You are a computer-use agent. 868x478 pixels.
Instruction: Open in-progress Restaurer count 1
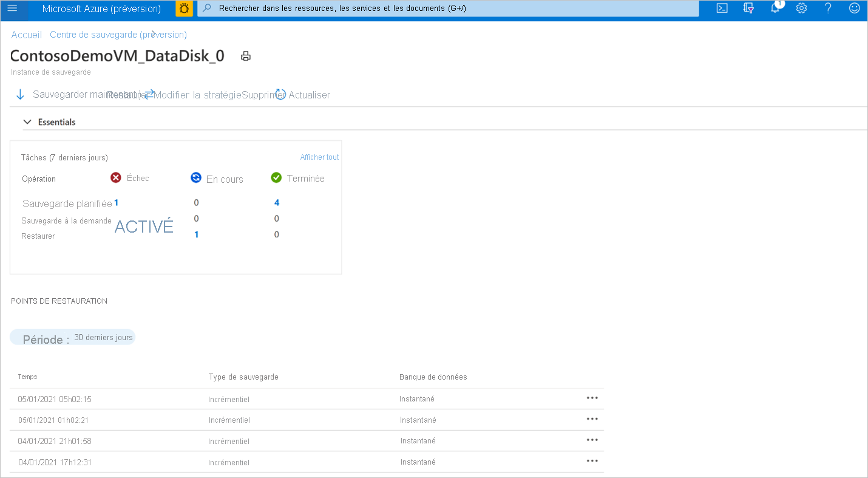pos(196,234)
